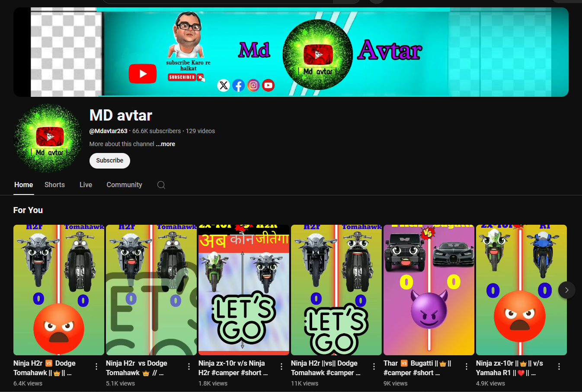Open the Live tab
The width and height of the screenshot is (582, 392).
[x=86, y=185]
